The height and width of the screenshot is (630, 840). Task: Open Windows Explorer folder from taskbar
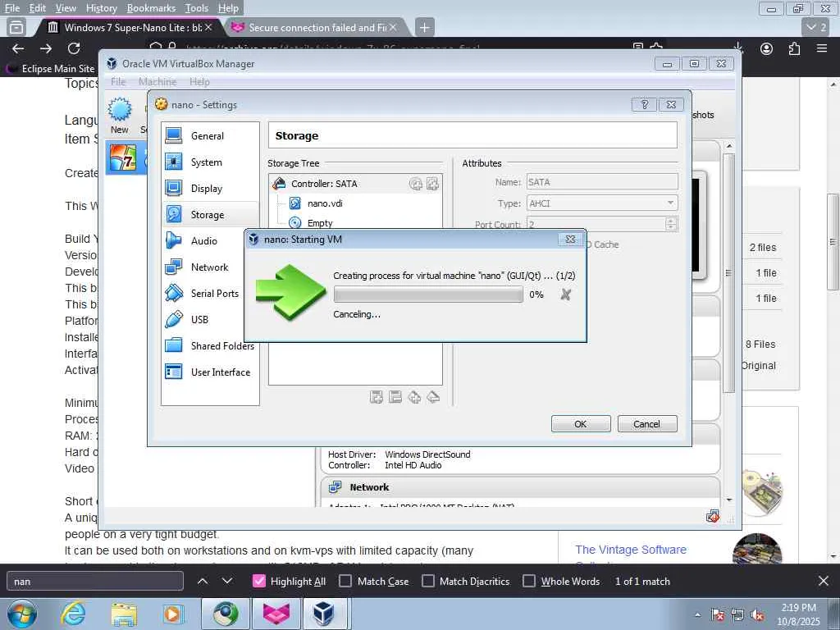tap(123, 614)
